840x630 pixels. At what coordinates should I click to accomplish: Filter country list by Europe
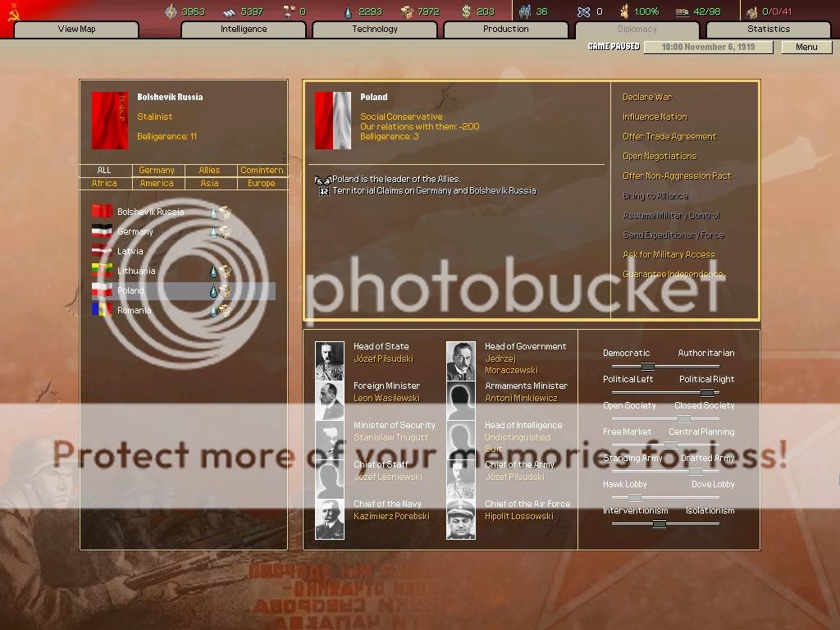pos(262,184)
